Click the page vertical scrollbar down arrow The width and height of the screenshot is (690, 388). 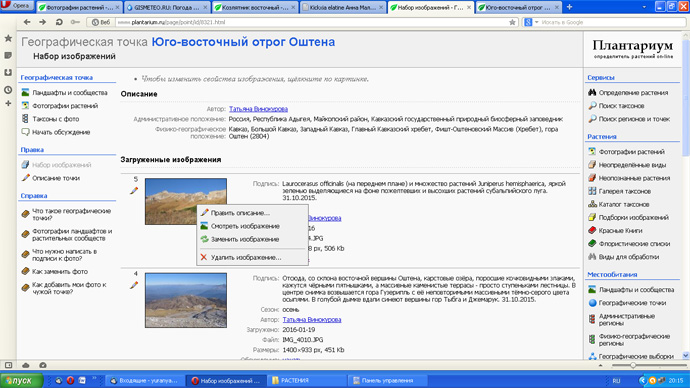(x=686, y=355)
